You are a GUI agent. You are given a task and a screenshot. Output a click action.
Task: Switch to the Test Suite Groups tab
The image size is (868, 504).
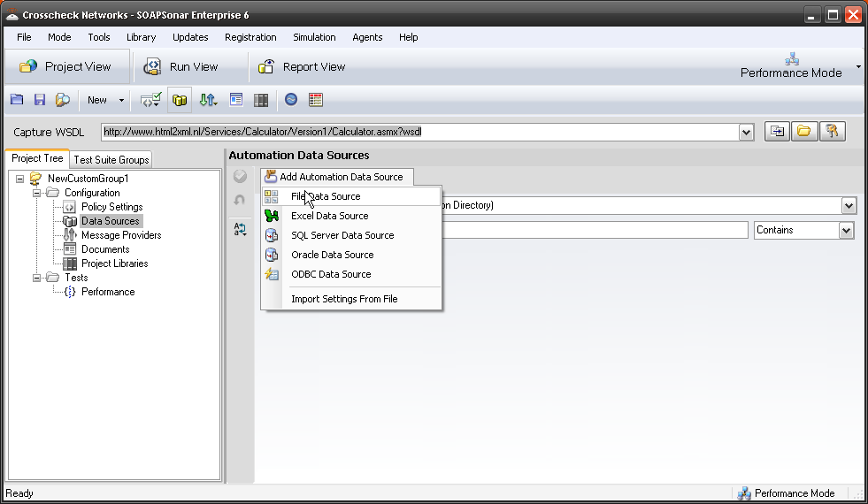tap(111, 160)
